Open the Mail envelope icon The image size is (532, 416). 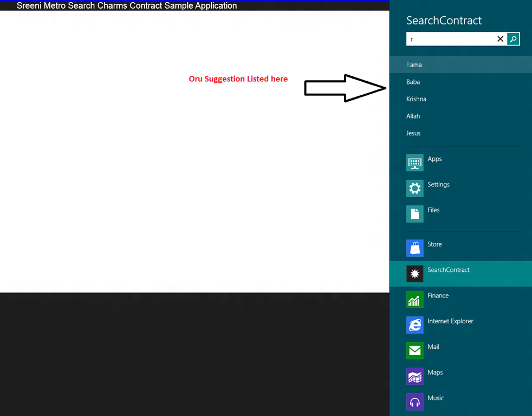coord(414,350)
